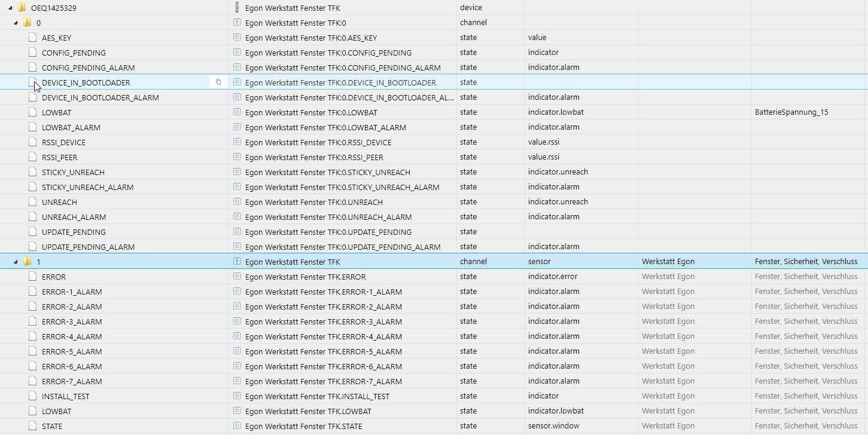Click 'state' type in UPDATE_PENDING row
The image size is (868, 435).
[x=468, y=232]
